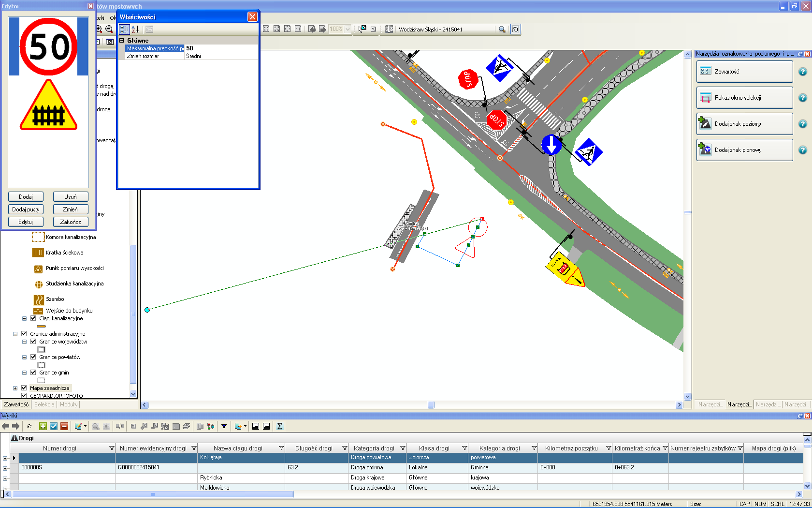Screen dimensions: 812x508
Task: Click the map horizontal scrollbar thumb
Action: click(x=431, y=404)
